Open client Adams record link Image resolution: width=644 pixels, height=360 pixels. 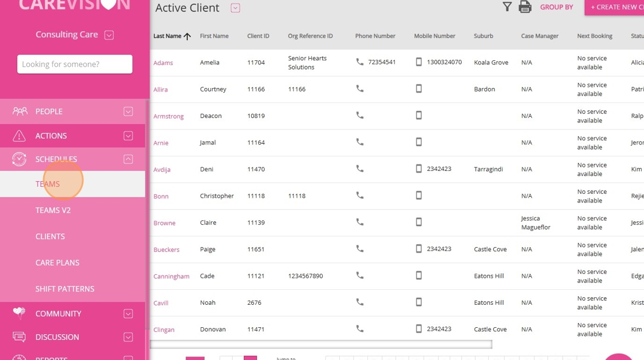point(163,63)
